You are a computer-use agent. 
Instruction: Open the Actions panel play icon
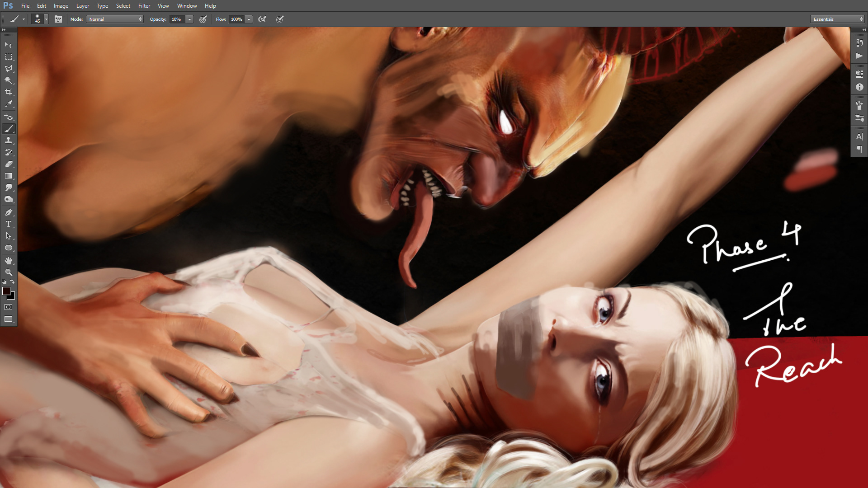(x=859, y=56)
